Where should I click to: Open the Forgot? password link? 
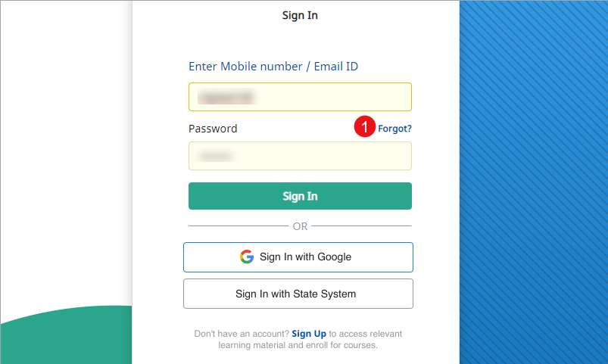point(395,129)
